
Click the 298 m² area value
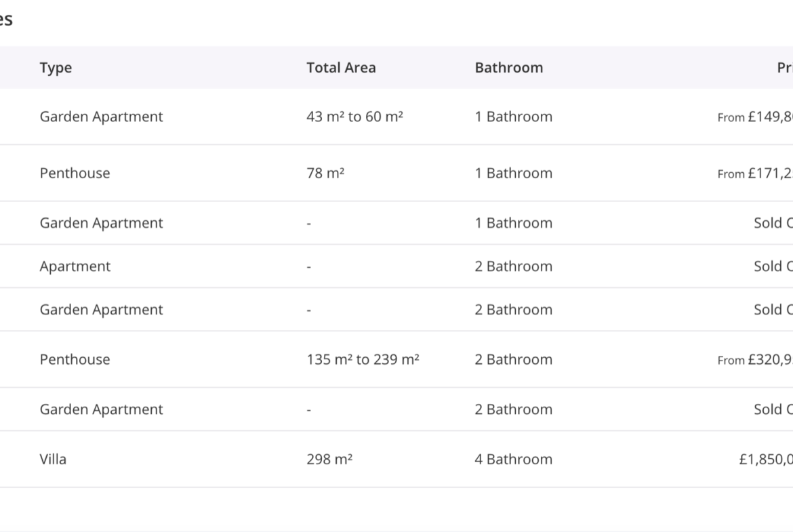tap(329, 459)
